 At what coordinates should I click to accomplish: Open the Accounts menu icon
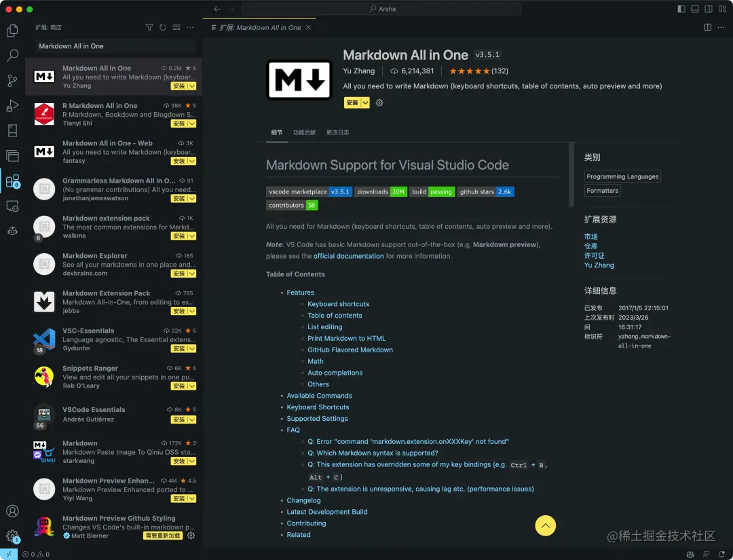point(13,511)
